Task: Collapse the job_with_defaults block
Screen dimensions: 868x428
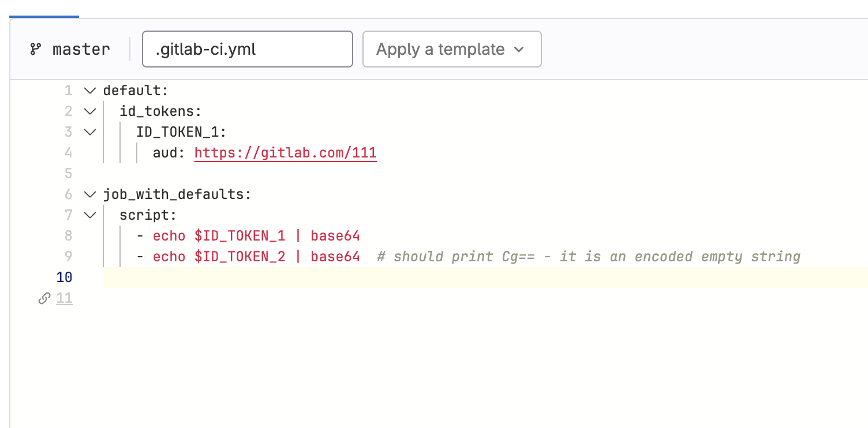Action: pyautogui.click(x=89, y=194)
